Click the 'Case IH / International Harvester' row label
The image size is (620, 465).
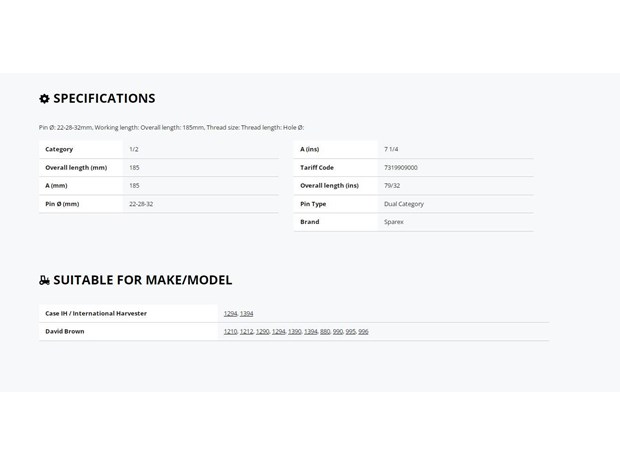coord(96,314)
